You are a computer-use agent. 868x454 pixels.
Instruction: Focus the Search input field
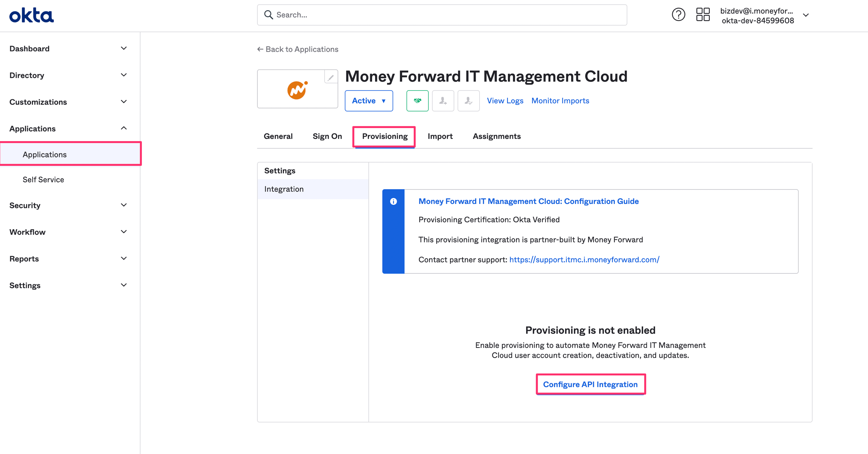point(442,15)
